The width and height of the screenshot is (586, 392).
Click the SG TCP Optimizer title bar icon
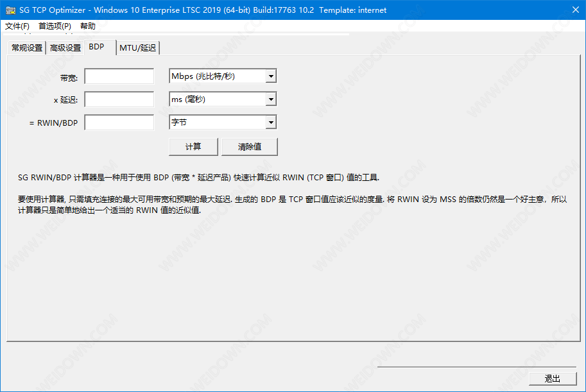(x=10, y=10)
